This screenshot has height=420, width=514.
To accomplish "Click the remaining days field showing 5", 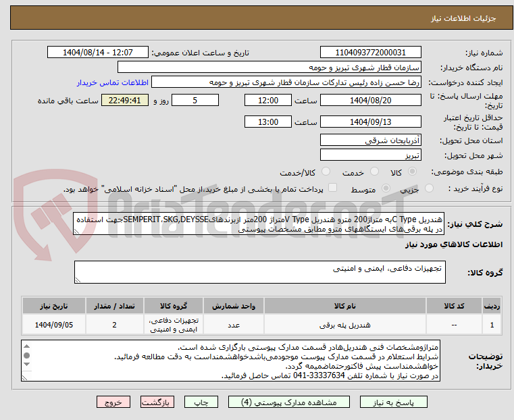I will [195, 100].
